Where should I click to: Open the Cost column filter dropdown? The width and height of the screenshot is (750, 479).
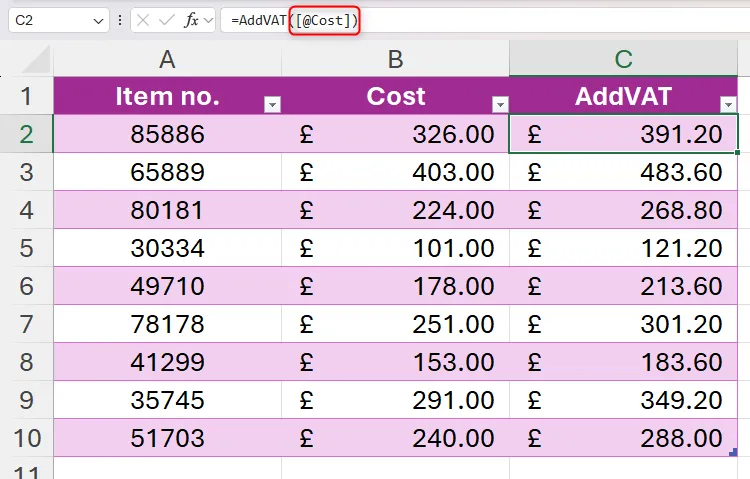tap(499, 104)
